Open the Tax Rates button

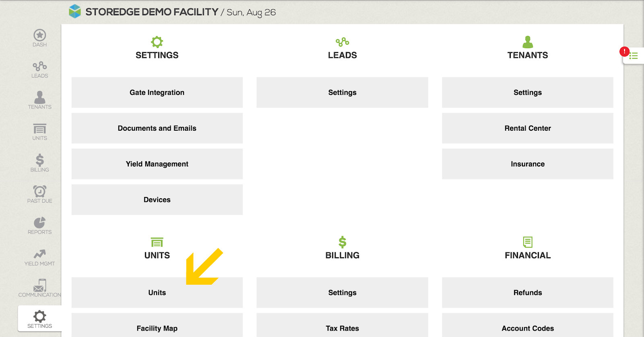342,325
